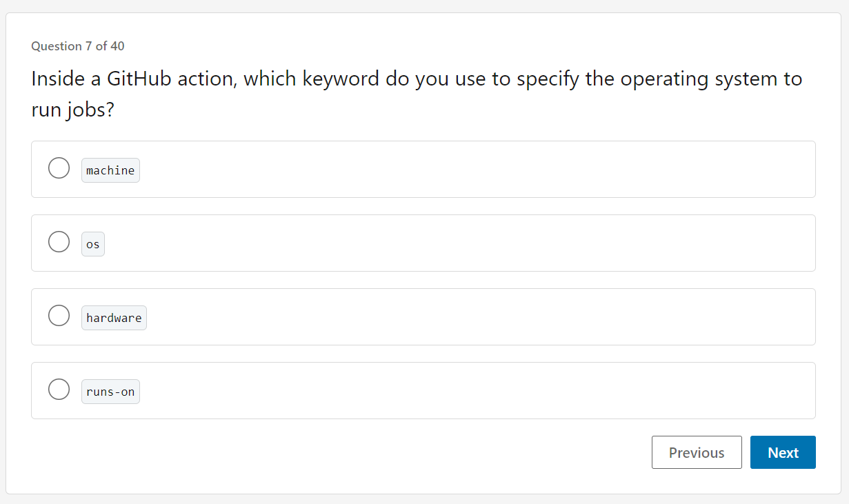Choose the answer card containing "machine"
Viewport: 849px width, 504px height.
(423, 169)
